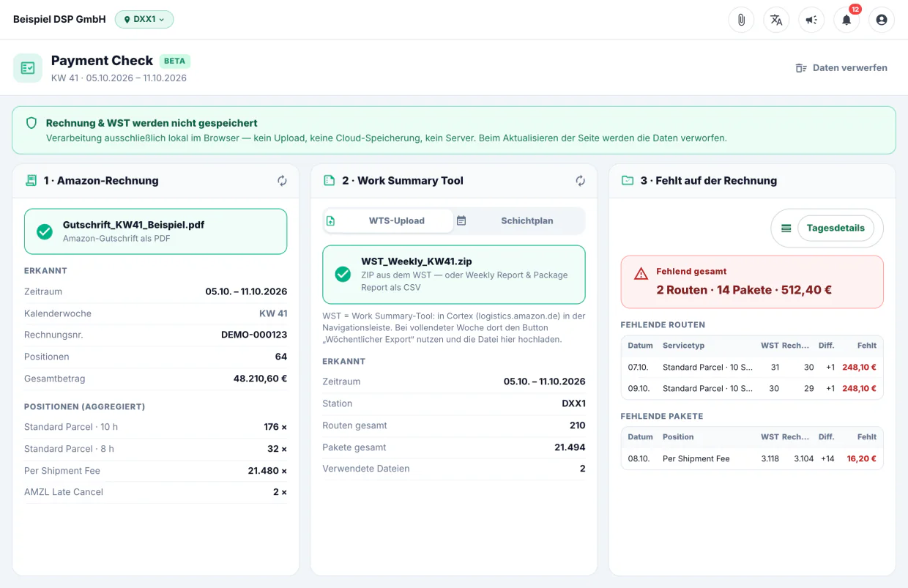Click the Fehlend gesamt summary total
Image resolution: width=908 pixels, height=588 pixels.
744,290
